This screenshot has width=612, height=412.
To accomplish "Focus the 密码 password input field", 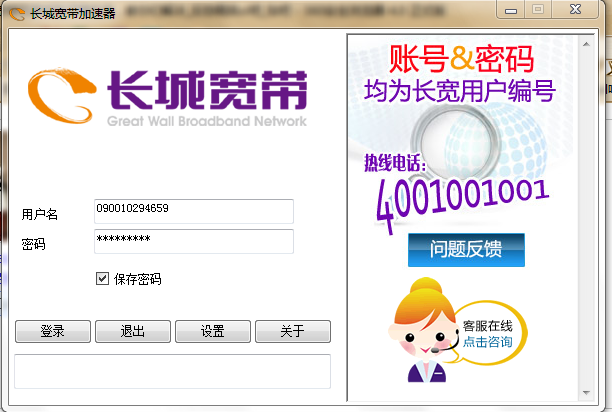I will tap(194, 241).
